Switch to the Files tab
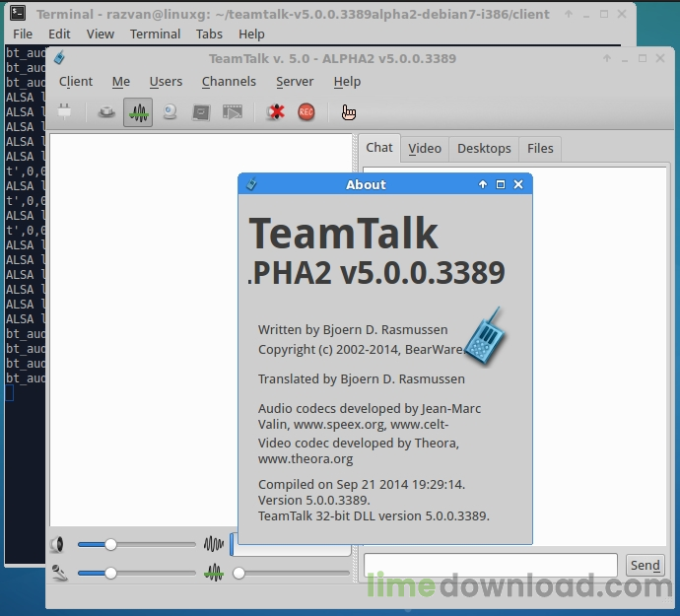 coord(540,148)
